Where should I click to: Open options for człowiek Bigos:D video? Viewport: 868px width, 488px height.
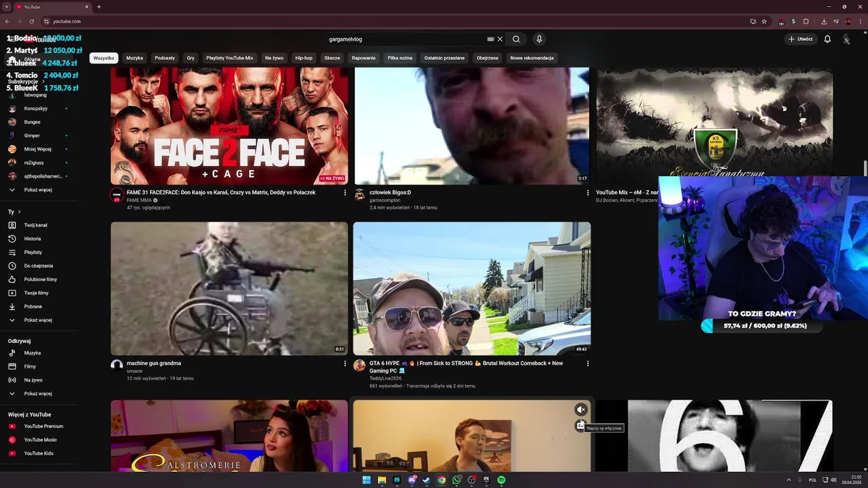coord(587,193)
